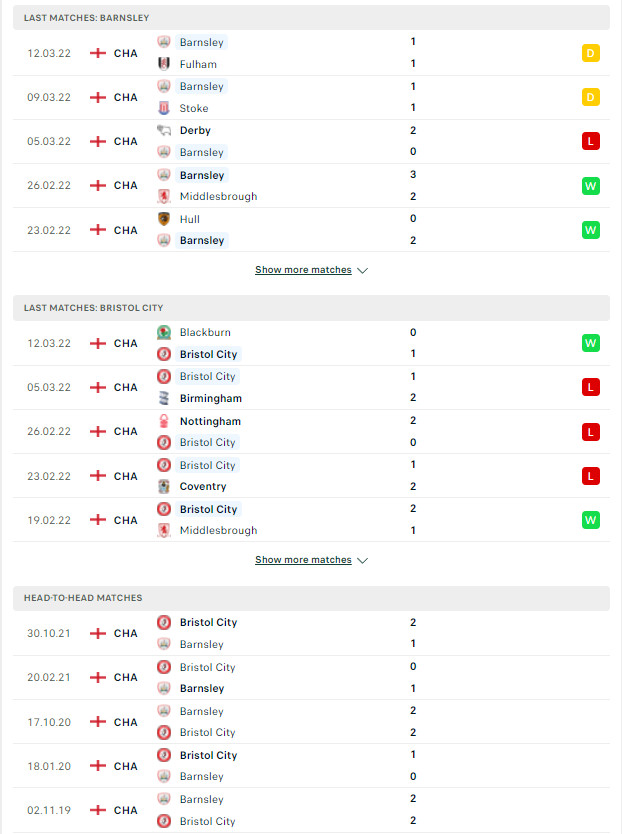Click the Birmingham club crest icon
Image resolution: width=622 pixels, height=834 pixels.
pos(164,398)
